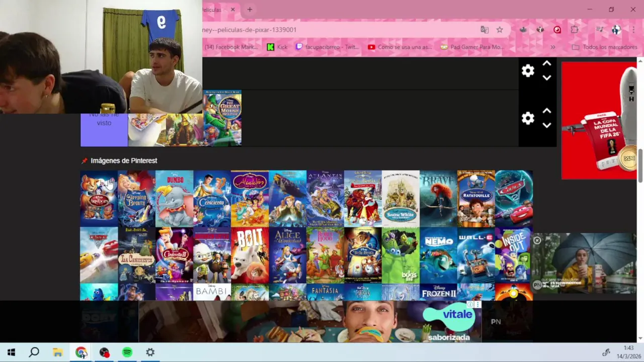Viewport: 644px width, 362px height.
Task: Select the Bambi poster
Action: [212, 292]
